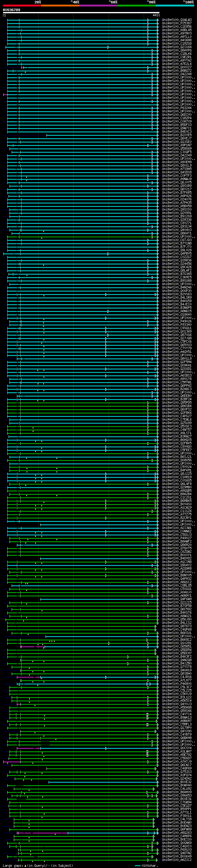The height and width of the screenshot is (868, 197).
Task: Select the UniRef100_Q179P0 label
Action: [177, 728]
